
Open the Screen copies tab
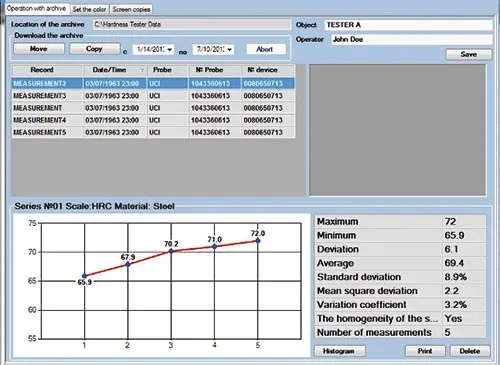point(131,9)
